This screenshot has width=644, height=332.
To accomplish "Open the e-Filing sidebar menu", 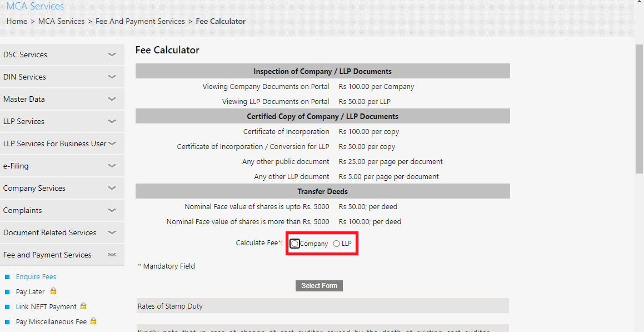I will coord(16,166).
